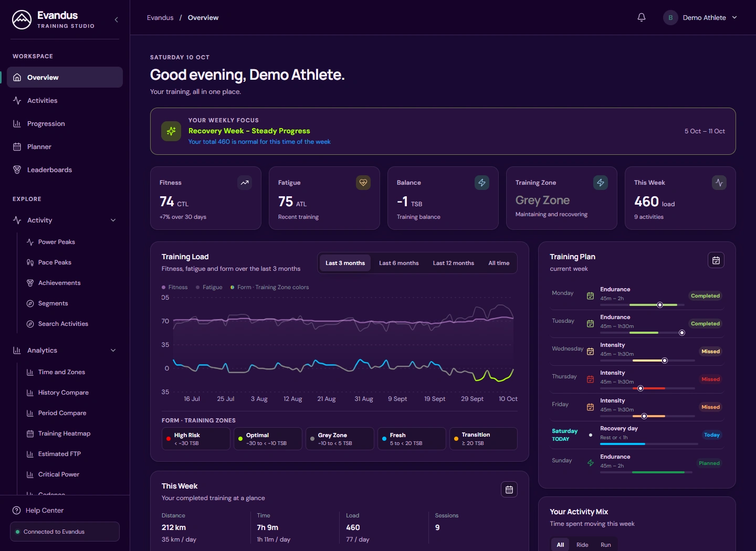Switch to Last 6 months range
The width and height of the screenshot is (756, 551).
399,263
